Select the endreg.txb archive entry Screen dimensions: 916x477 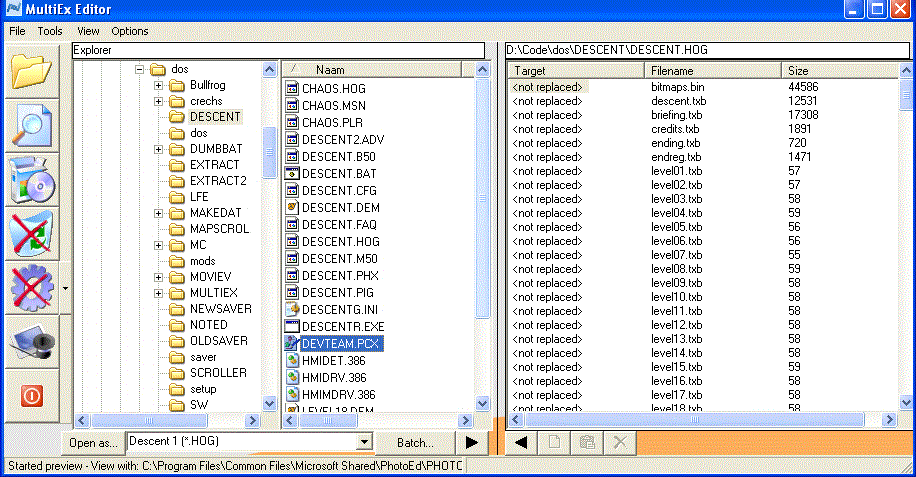pos(676,157)
